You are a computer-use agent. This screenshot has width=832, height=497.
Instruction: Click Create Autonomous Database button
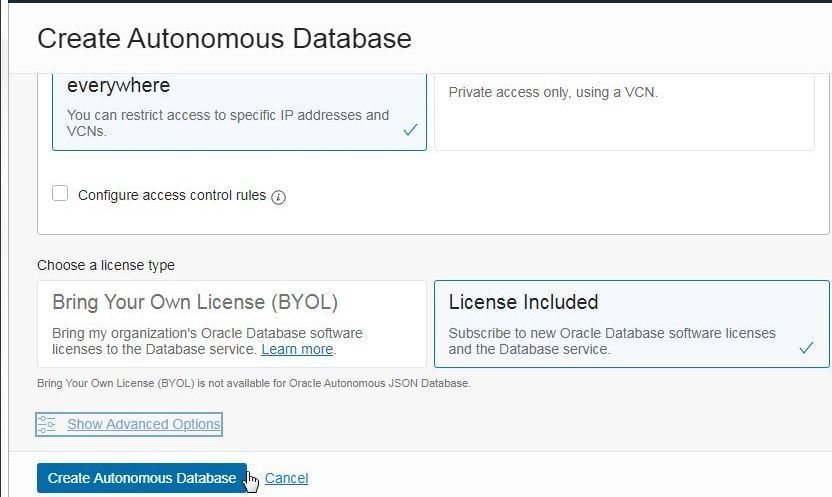click(x=142, y=478)
